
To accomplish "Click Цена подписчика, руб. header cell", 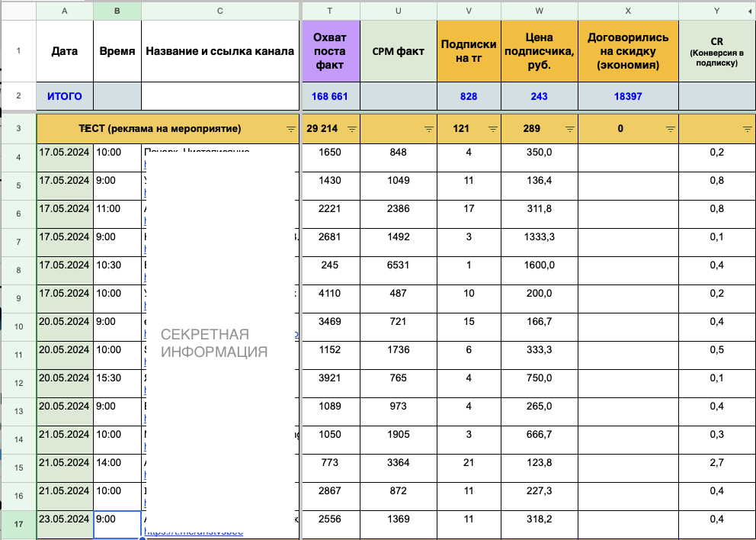I will click(x=539, y=50).
